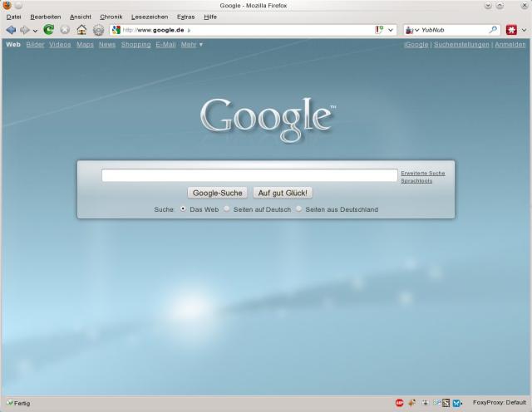Click the Web link in Google navigation
This screenshot has height=412, width=532.
click(13, 44)
